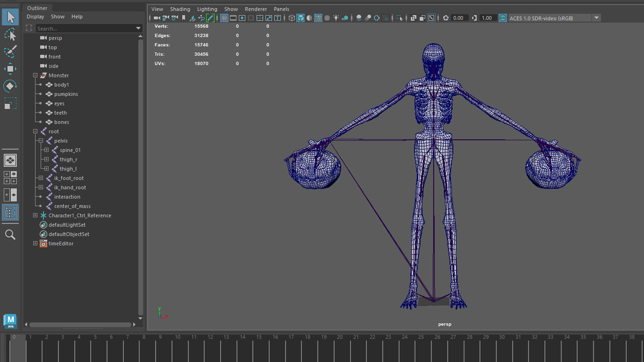Activate the Move tool

(10, 69)
